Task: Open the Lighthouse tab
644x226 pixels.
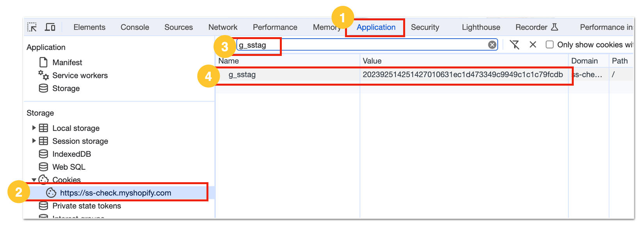Action: tap(481, 27)
